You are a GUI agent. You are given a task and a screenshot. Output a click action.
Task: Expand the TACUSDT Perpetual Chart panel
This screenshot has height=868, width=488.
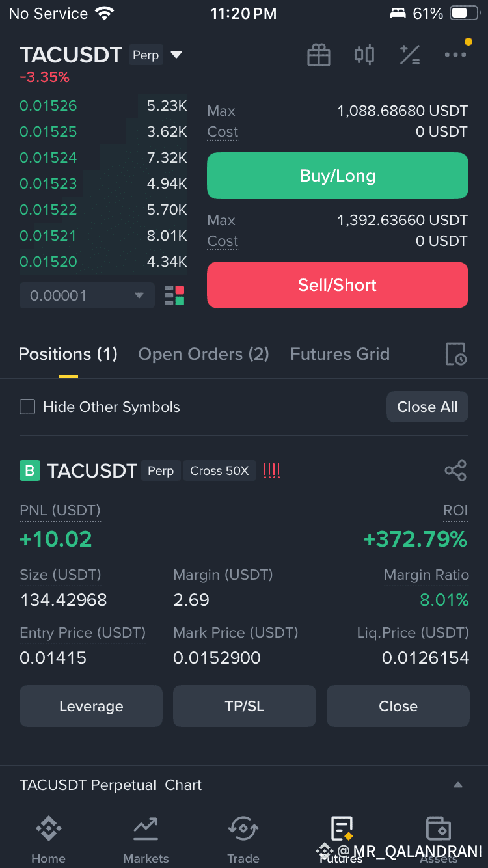458,785
